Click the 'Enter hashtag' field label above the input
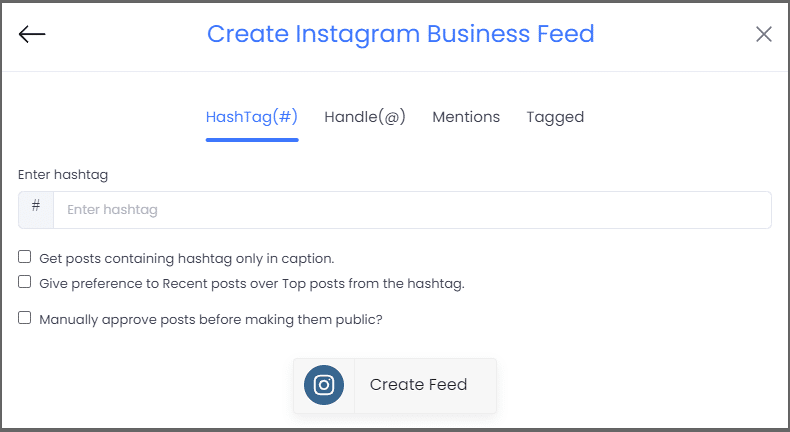The image size is (790, 432). (x=63, y=175)
